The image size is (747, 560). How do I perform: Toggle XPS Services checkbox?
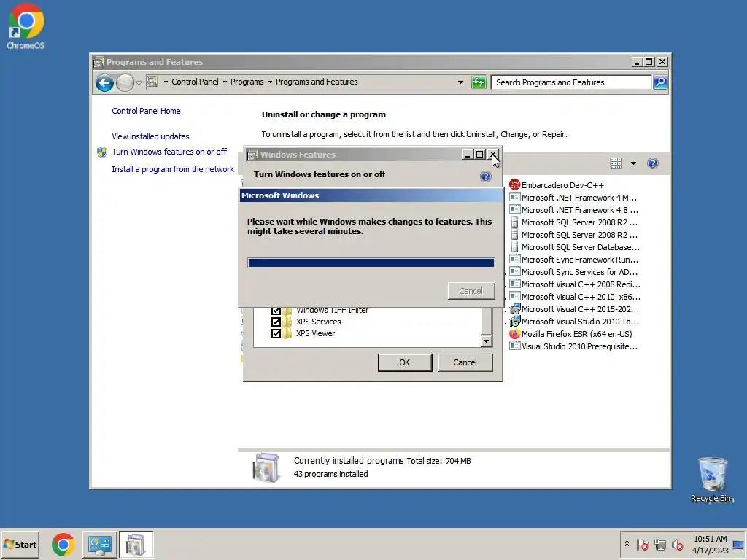(x=276, y=322)
